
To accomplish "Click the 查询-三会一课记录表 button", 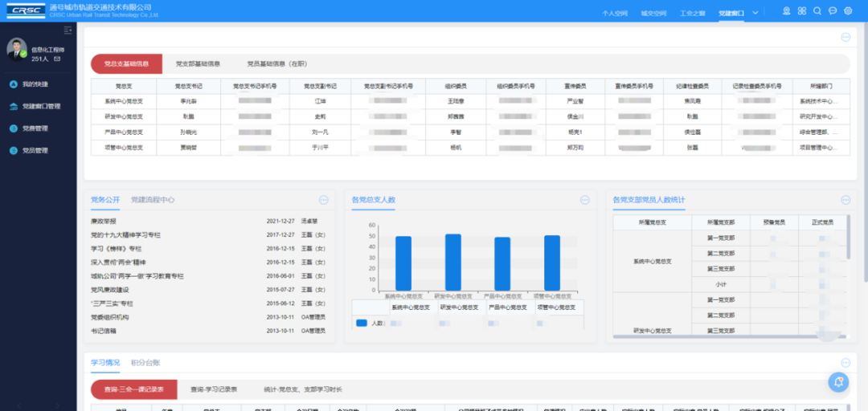I will click(133, 389).
